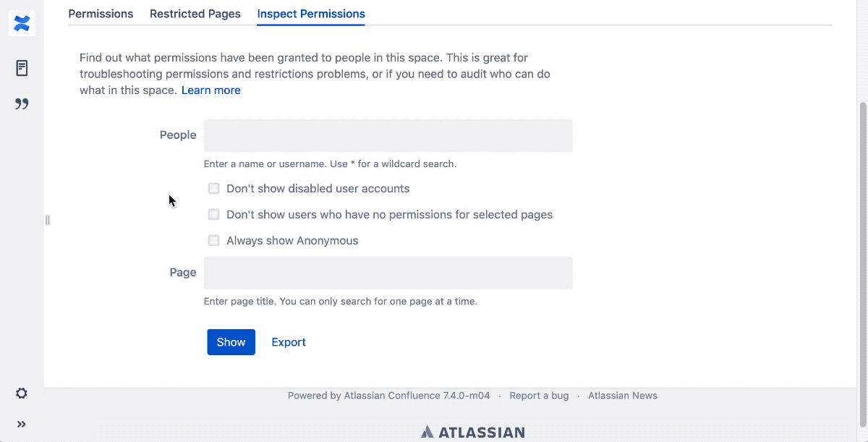The height and width of the screenshot is (442, 868).
Task: Open the Report a bug link
Action: (x=539, y=396)
